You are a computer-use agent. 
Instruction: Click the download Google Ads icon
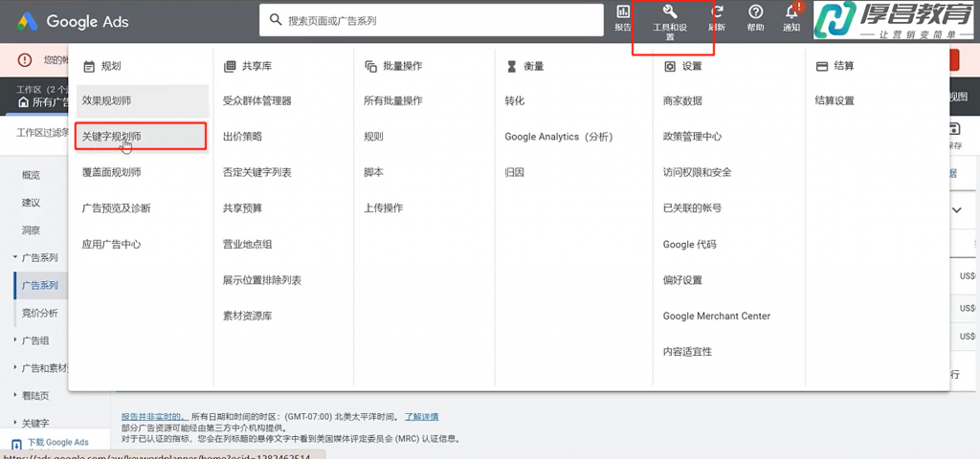click(x=17, y=446)
